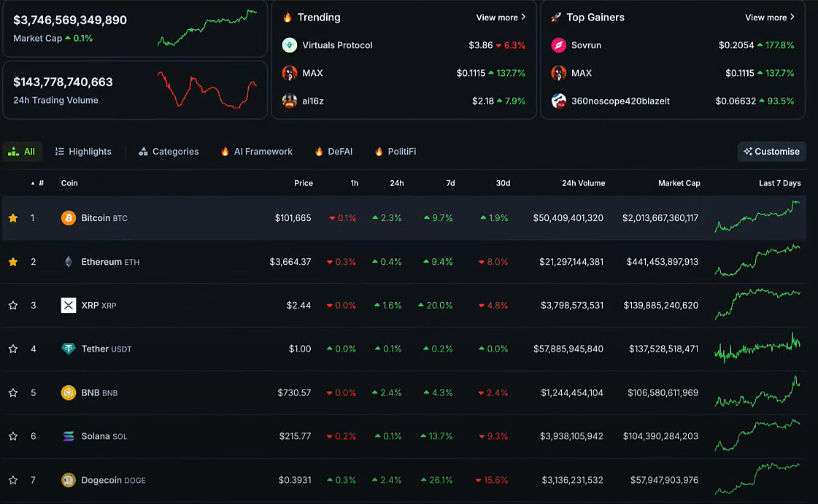
Task: Click the Ethereum coin logo icon
Action: 68,262
